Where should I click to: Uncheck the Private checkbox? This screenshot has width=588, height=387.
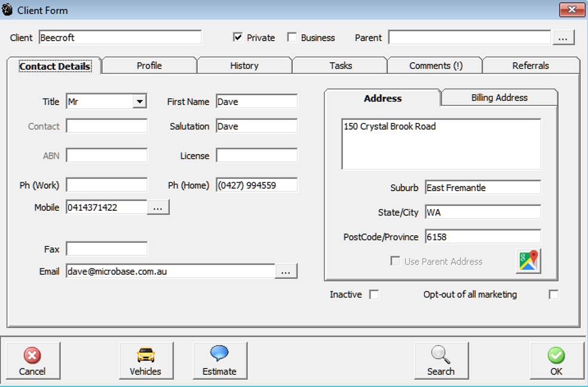pos(238,38)
